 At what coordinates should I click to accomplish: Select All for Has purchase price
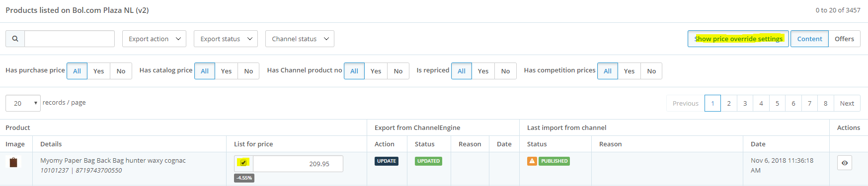(x=77, y=71)
